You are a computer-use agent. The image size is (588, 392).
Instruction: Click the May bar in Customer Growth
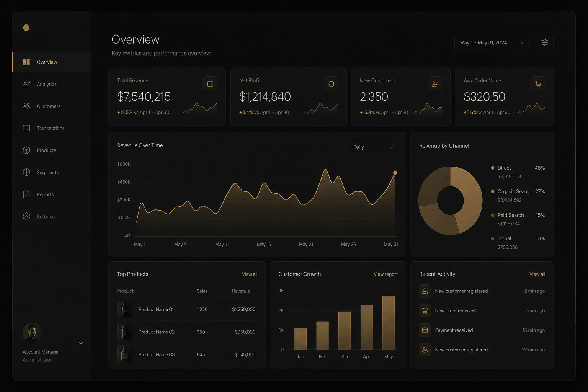point(389,322)
